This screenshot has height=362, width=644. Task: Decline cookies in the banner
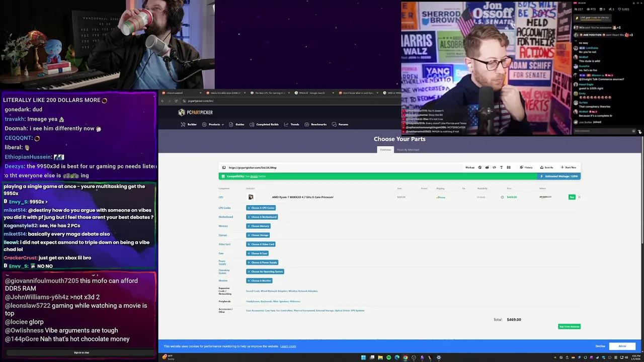(x=600, y=346)
